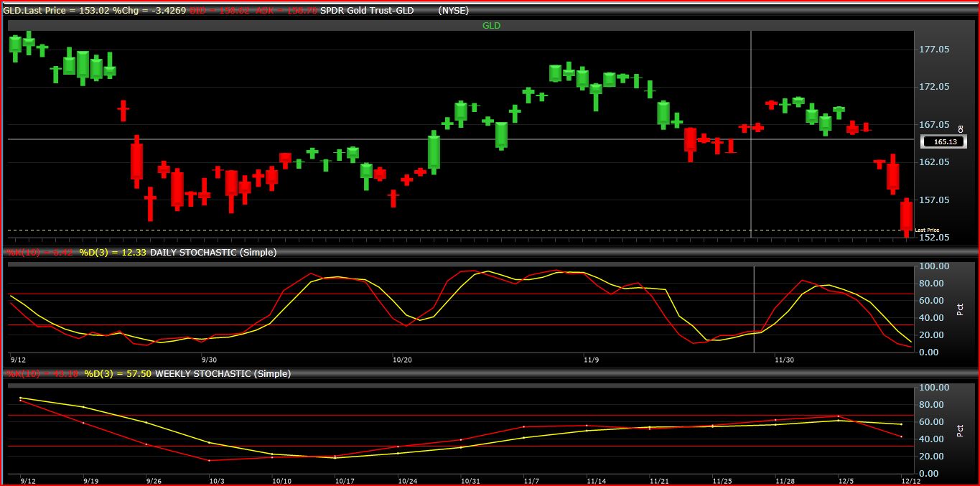Click the 9/26 date on weekly axis

point(154,480)
